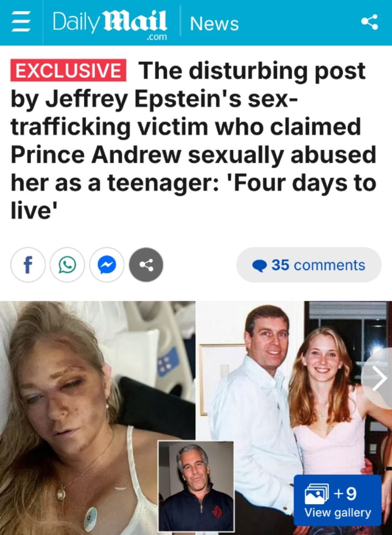Tap the share icon in the blue header
Screen dimensions: 392x535
pyautogui.click(x=369, y=22)
